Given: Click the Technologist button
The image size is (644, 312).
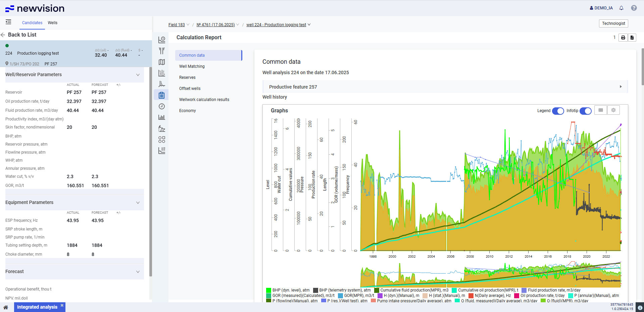Looking at the screenshot, I should pyautogui.click(x=613, y=23).
